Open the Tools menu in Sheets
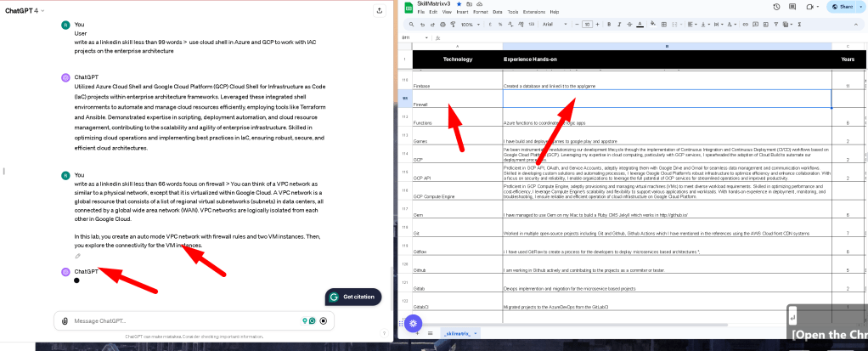868x351 pixels. coord(513,12)
